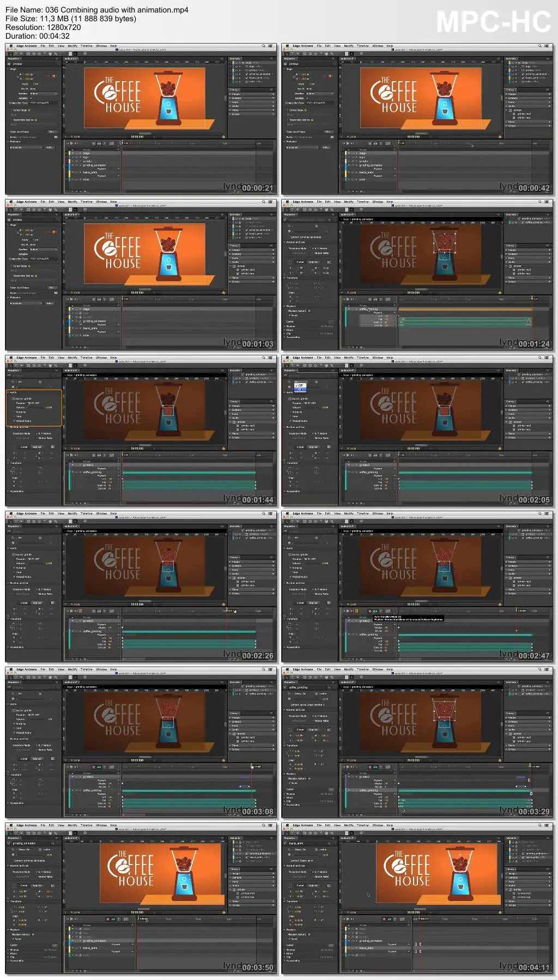Choose the On option in the 00:02:05 frame
558x980 pixels.
point(300,389)
